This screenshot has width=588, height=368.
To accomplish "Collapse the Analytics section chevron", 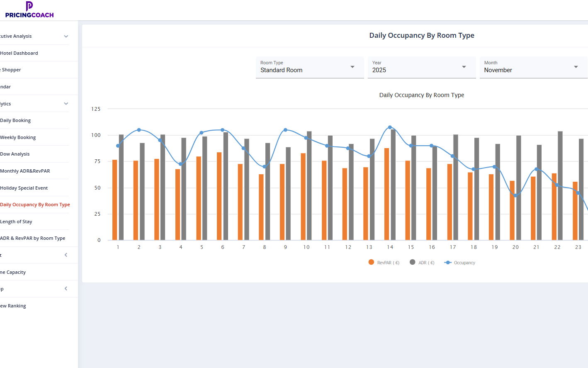I will point(66,104).
